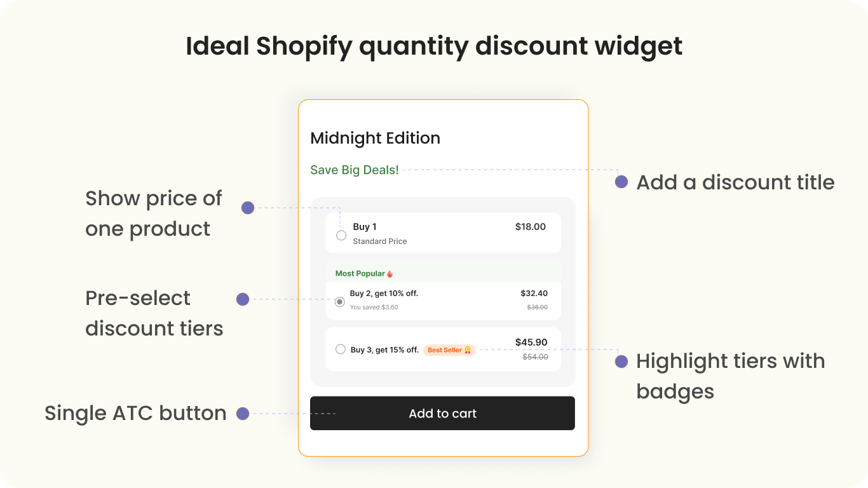The width and height of the screenshot is (868, 488).
Task: Click the purple dot beside Single ATC button
Action: click(x=243, y=414)
